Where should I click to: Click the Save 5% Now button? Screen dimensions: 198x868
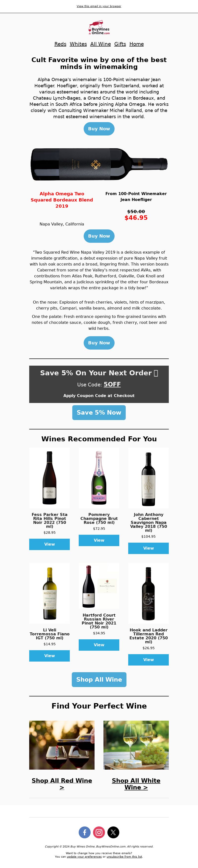[x=99, y=412]
